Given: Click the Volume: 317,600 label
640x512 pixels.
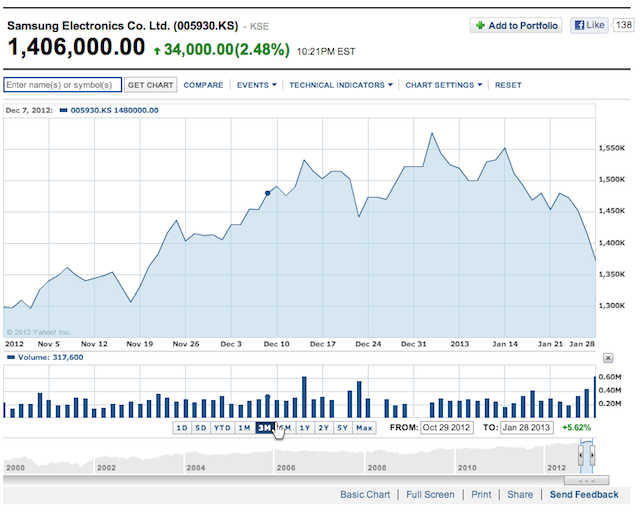Looking at the screenshot, I should click(51, 357).
